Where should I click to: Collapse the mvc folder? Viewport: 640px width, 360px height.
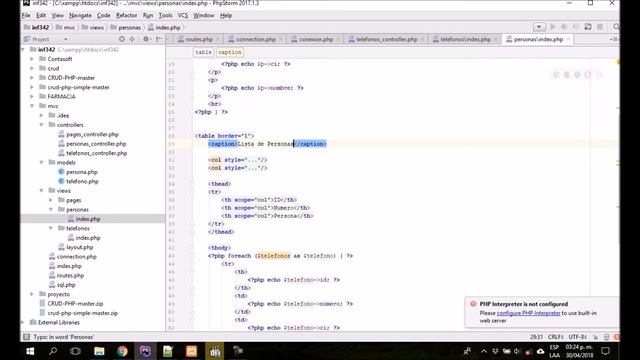coord(32,106)
